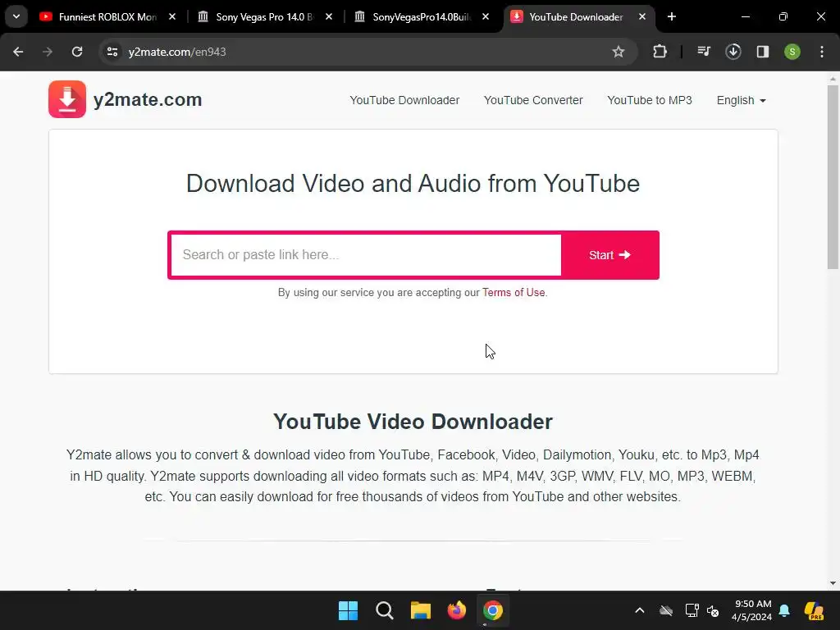
Task: Open the green profile avatar
Action: pos(792,52)
